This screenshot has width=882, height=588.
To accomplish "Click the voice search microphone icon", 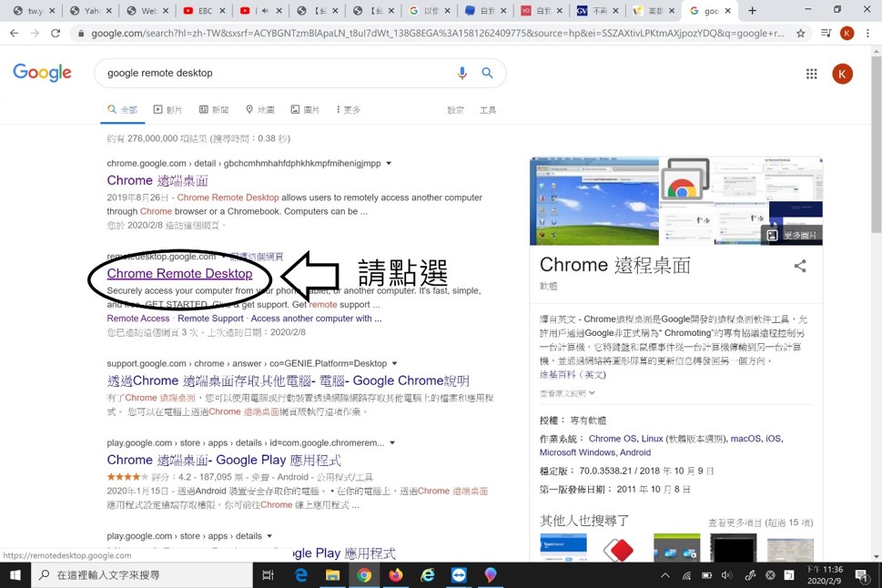I will coord(461,73).
